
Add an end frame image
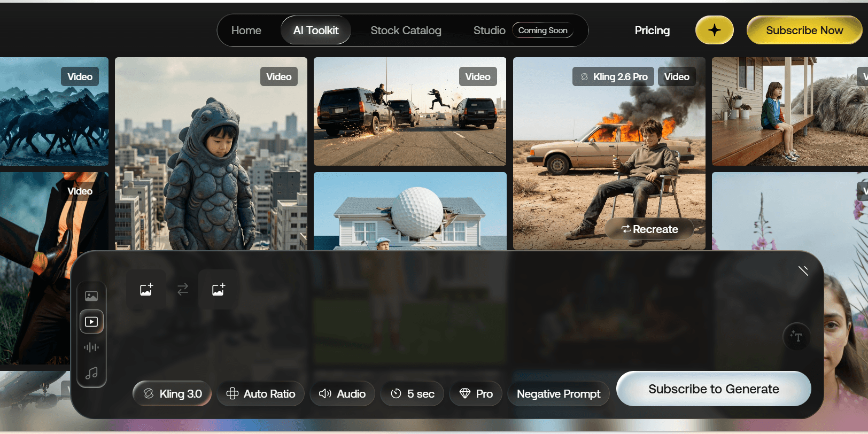click(x=219, y=290)
